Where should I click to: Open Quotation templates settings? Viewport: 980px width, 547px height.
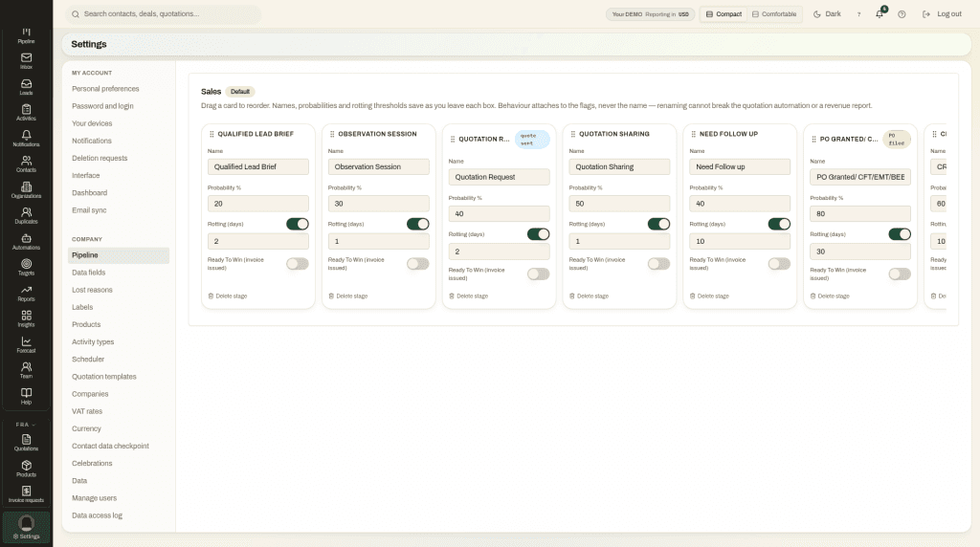103,377
